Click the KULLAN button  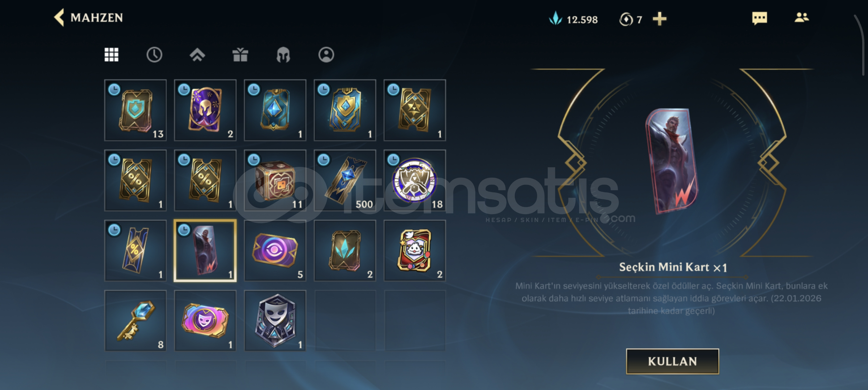pos(672,361)
